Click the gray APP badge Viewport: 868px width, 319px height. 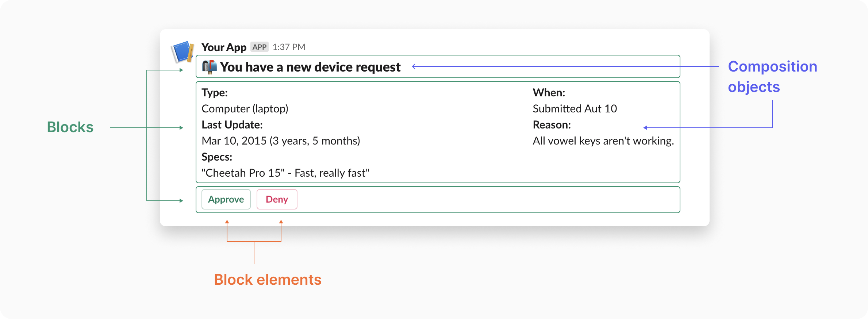260,47
